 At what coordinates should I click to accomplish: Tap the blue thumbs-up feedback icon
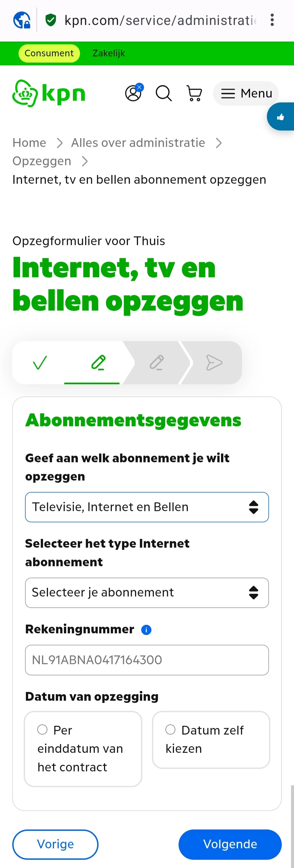(x=281, y=117)
